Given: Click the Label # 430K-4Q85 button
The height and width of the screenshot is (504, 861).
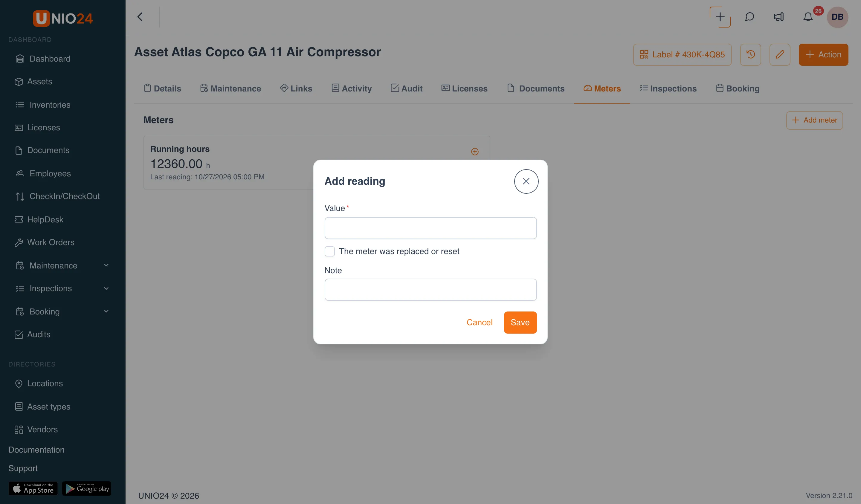Looking at the screenshot, I should tap(682, 55).
